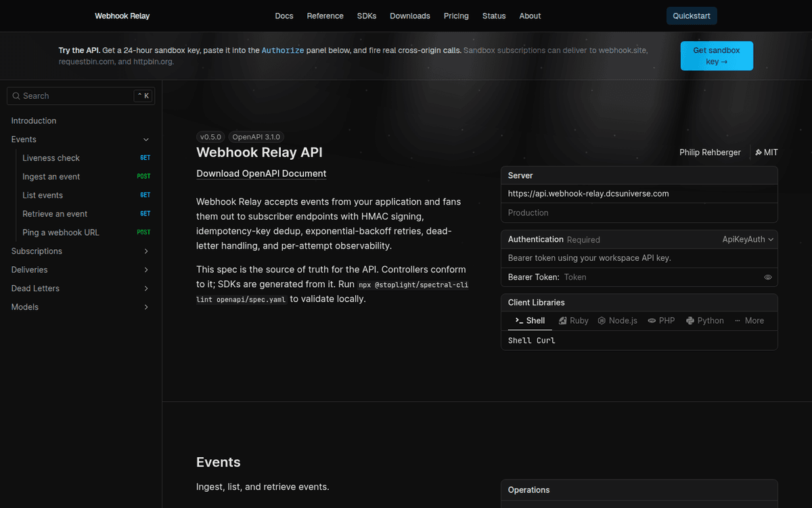
Task: Click the Client Libraries panel header
Action: [x=639, y=303]
